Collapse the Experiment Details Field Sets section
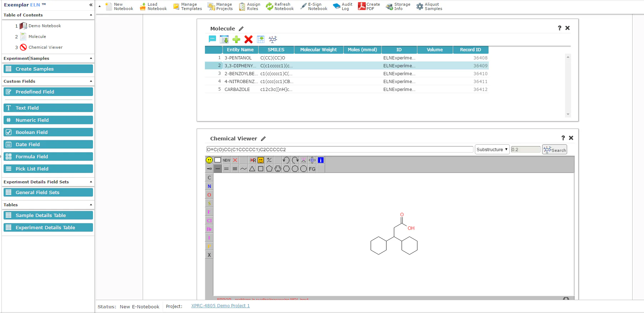This screenshot has height=313, width=644. 91,182
